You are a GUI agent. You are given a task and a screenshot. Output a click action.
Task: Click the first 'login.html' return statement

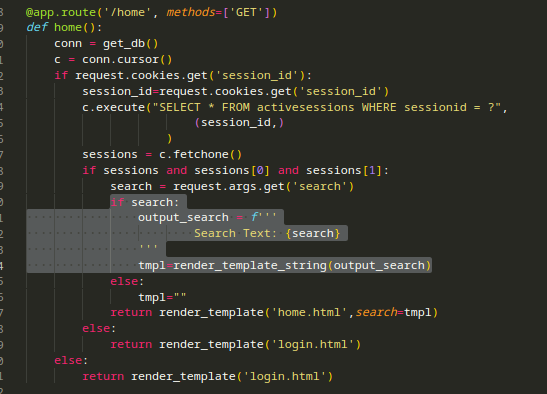tap(235, 345)
